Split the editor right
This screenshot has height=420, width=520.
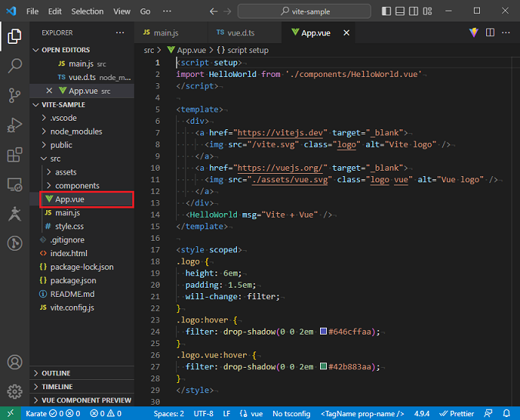click(x=490, y=32)
